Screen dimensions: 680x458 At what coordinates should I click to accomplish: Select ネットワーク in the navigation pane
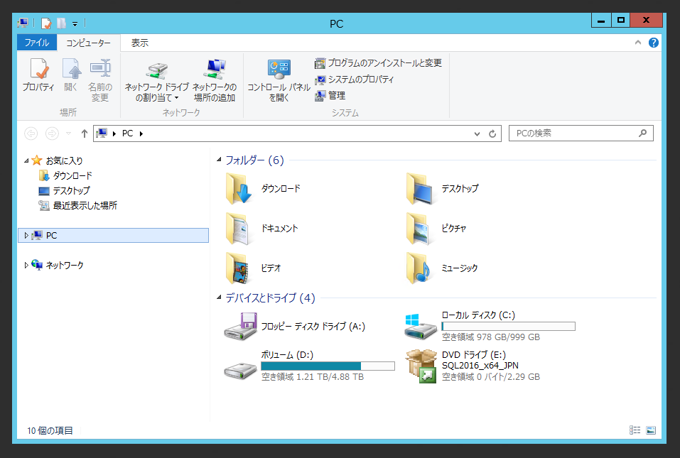click(x=65, y=265)
